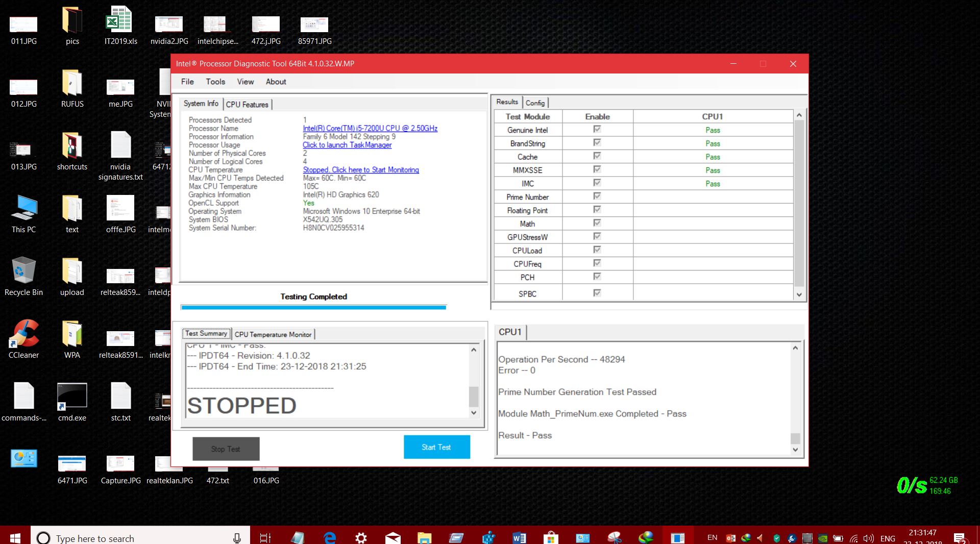Toggle Math test checkbox
This screenshot has width=980, height=544.
[x=597, y=222]
